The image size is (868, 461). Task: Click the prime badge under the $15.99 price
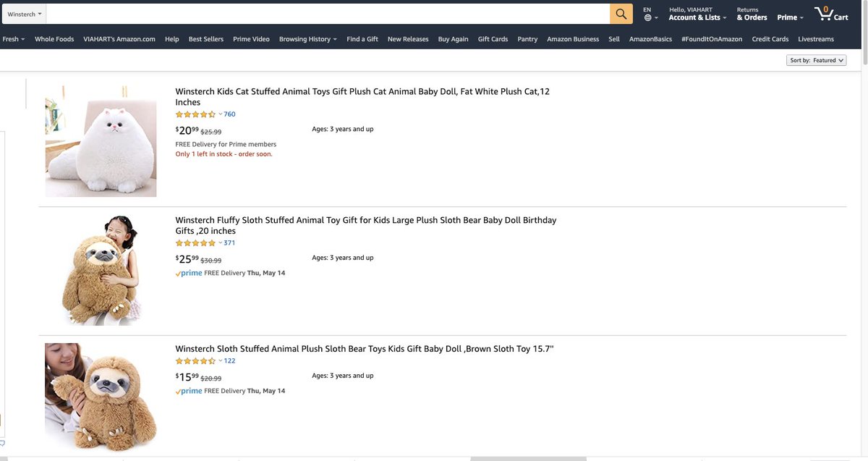pyautogui.click(x=189, y=392)
